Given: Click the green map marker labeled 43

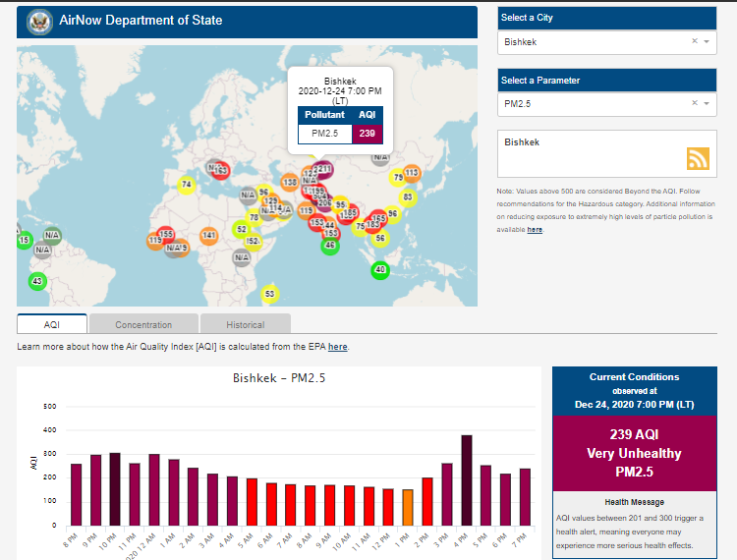Looking at the screenshot, I should (x=37, y=281).
